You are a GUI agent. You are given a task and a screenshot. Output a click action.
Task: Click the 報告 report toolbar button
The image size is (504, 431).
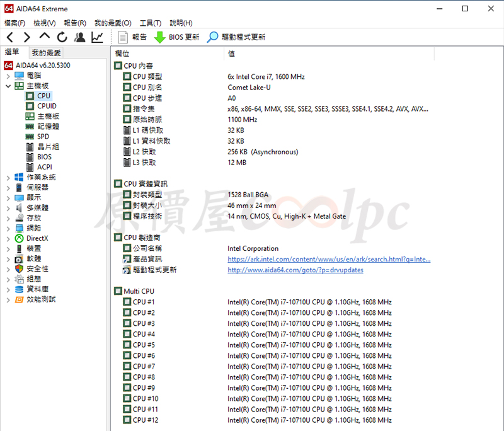[132, 37]
